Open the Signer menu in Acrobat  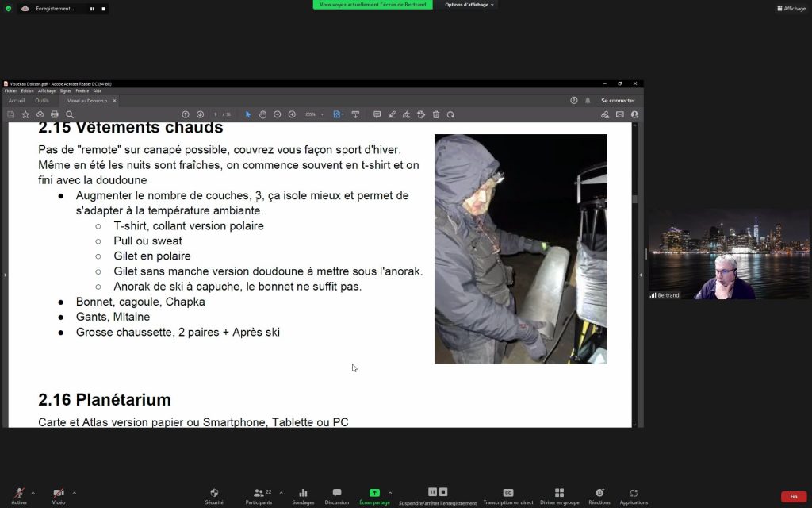tap(65, 91)
